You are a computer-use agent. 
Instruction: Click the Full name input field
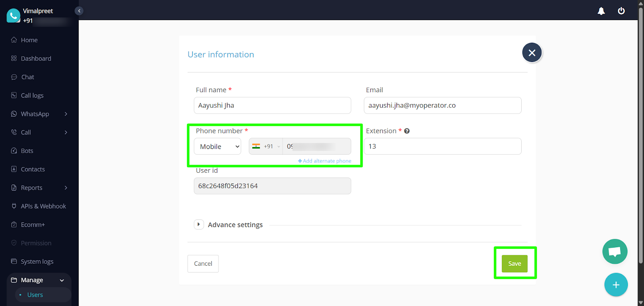tap(272, 105)
